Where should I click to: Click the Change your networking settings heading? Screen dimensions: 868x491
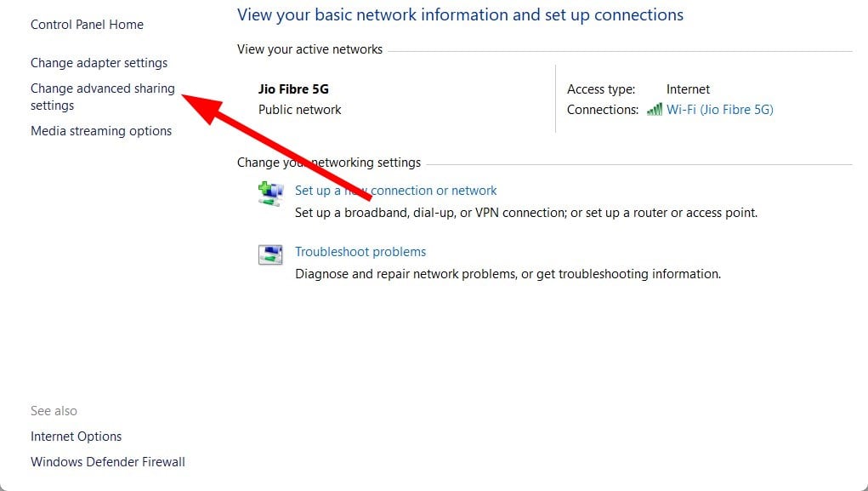[x=329, y=163]
